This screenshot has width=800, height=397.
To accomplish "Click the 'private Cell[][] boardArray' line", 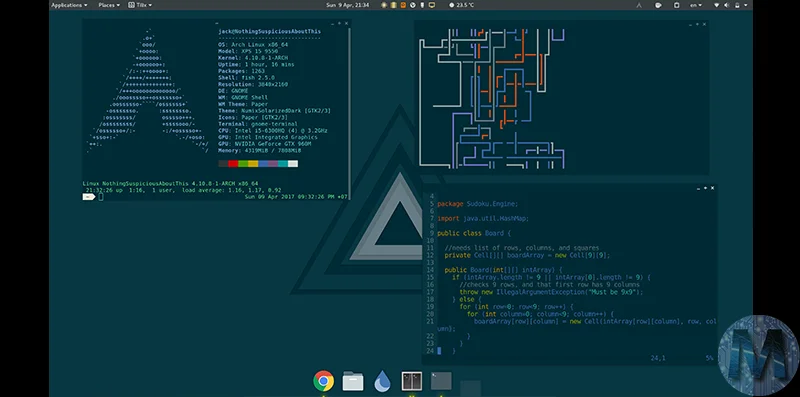I will pos(528,255).
